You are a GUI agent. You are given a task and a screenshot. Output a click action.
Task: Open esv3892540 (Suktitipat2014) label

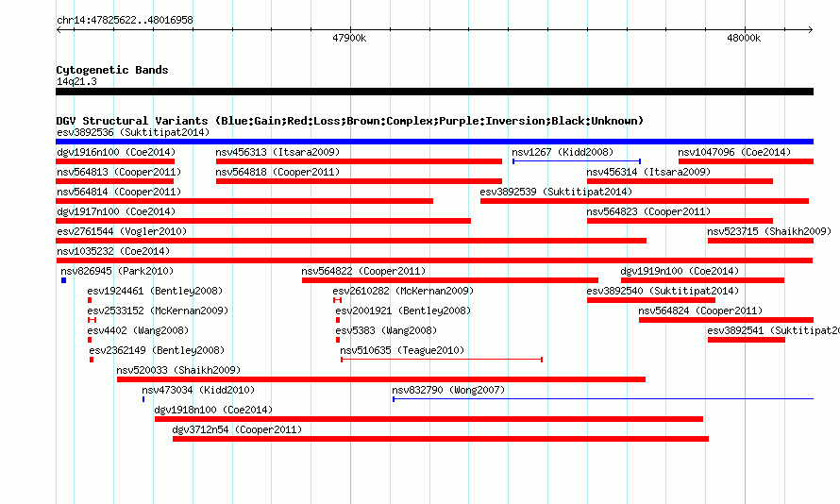coord(663,291)
